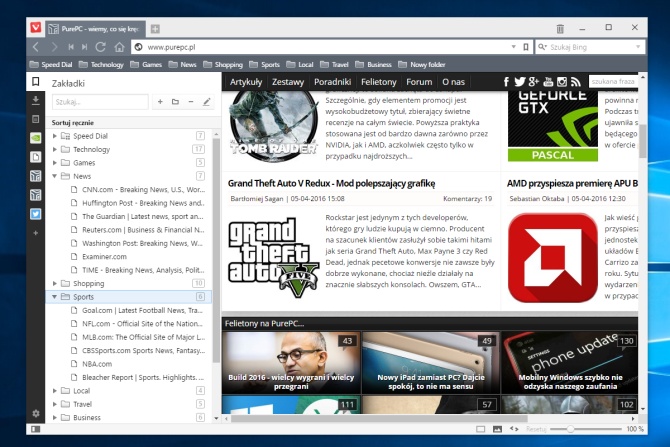Open PurePC YouTube channel icon

pos(548,82)
